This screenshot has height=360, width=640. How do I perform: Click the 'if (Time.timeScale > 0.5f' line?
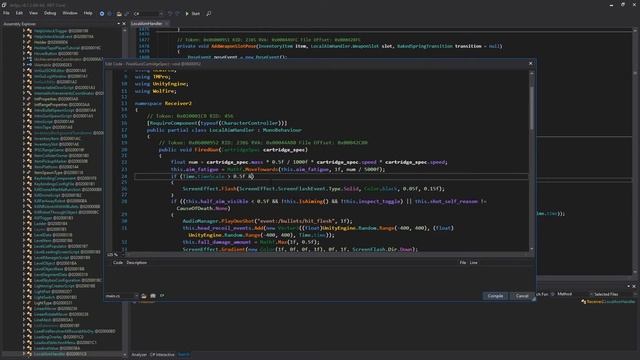pyautogui.click(x=212, y=176)
